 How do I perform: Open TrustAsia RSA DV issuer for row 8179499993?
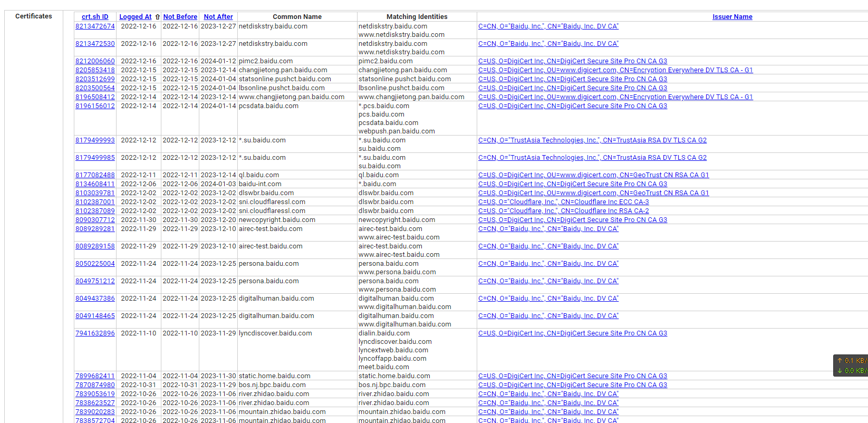pyautogui.click(x=592, y=140)
